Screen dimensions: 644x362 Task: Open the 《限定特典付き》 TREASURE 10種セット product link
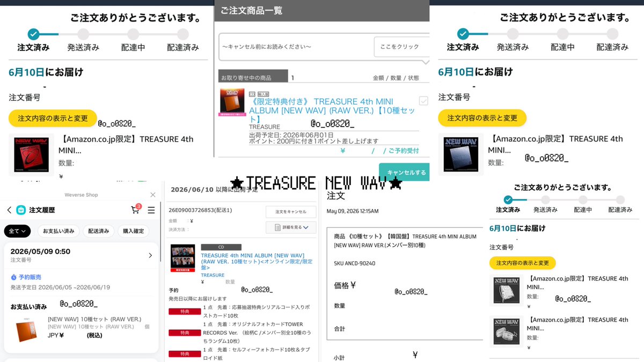[x=332, y=110]
